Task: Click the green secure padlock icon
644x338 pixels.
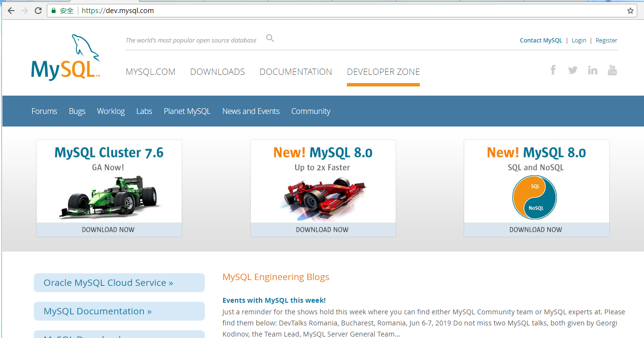Action: (54, 11)
